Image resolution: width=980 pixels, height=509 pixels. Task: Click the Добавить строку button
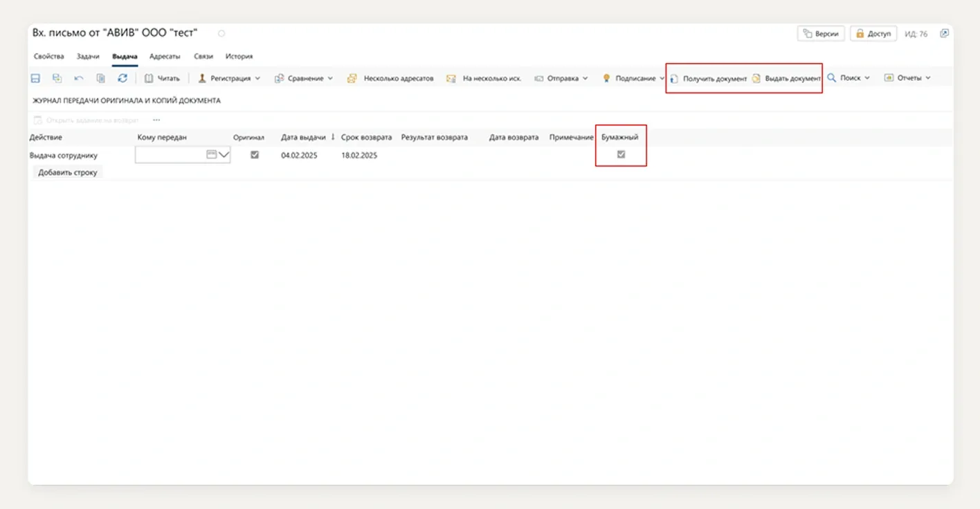68,172
